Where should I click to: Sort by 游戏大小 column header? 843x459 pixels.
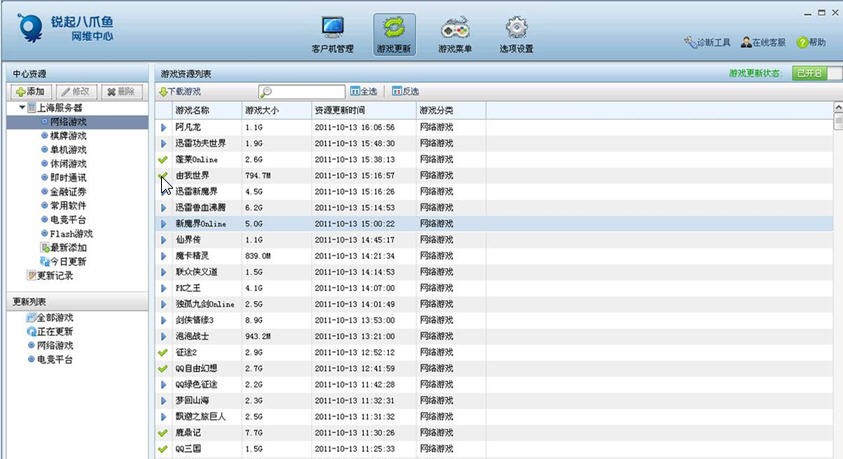(x=262, y=110)
